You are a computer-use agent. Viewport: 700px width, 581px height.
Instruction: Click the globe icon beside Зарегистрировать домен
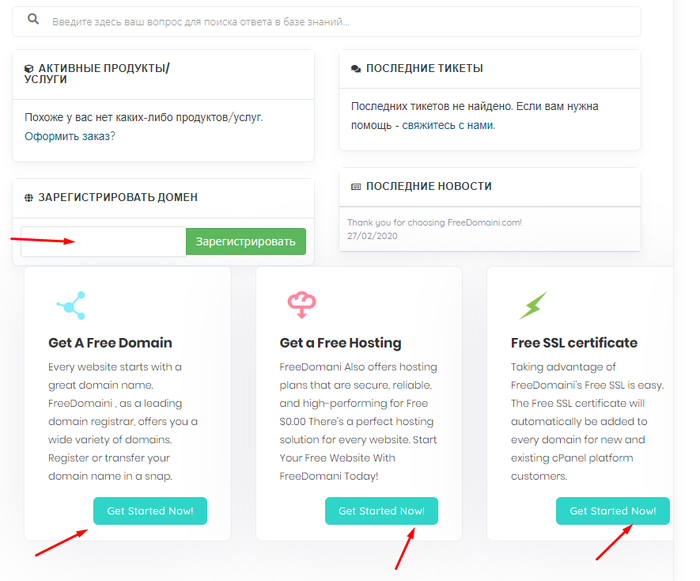click(x=29, y=198)
